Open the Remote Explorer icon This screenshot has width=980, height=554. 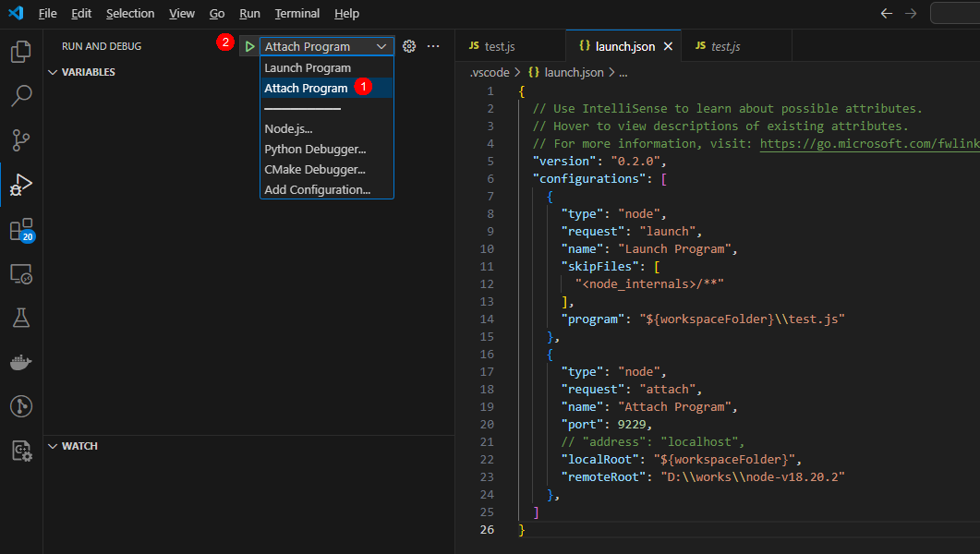click(20, 274)
